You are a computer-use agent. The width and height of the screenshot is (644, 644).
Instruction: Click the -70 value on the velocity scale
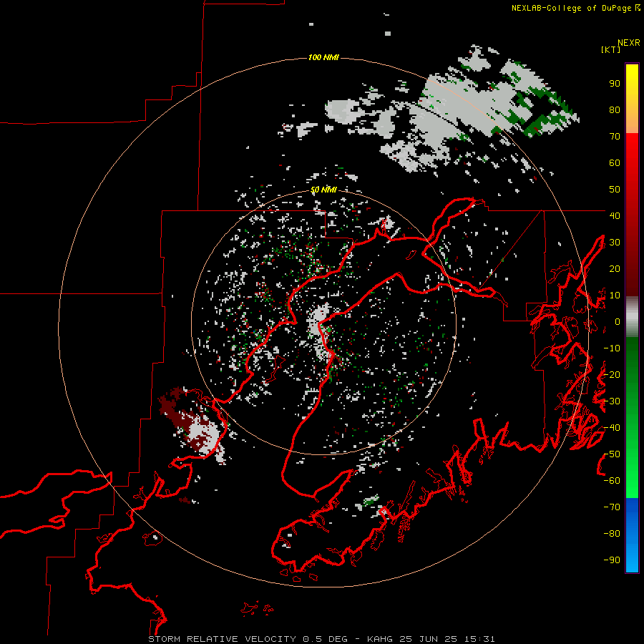click(x=612, y=507)
